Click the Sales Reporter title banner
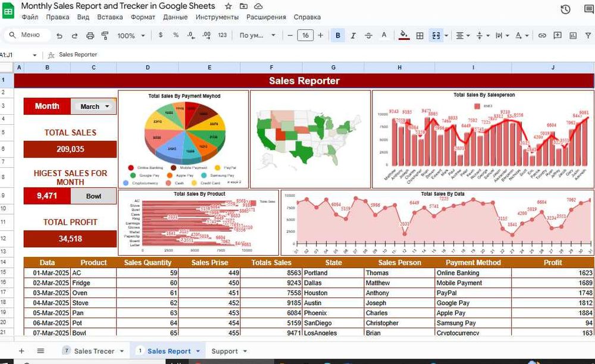The height and width of the screenshot is (364, 595). tap(304, 81)
